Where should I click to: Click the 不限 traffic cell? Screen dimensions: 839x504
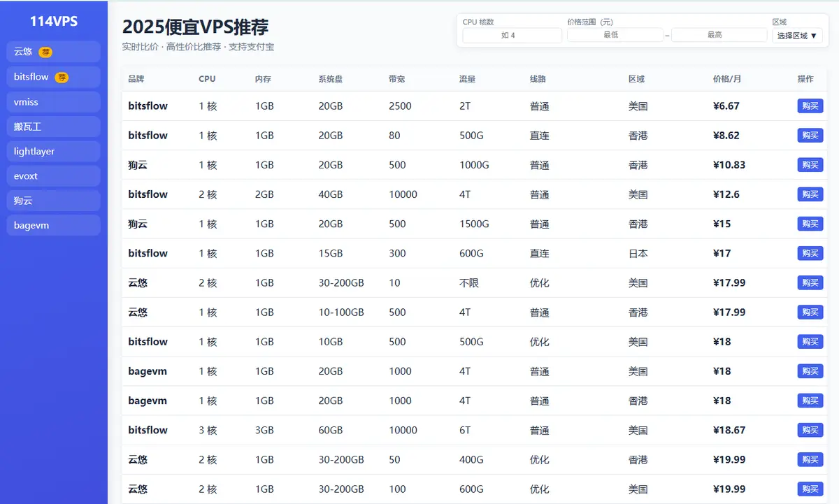(468, 283)
